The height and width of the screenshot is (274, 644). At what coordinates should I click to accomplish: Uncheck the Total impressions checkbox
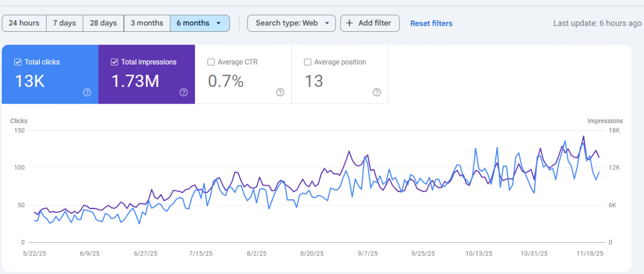[x=115, y=62]
